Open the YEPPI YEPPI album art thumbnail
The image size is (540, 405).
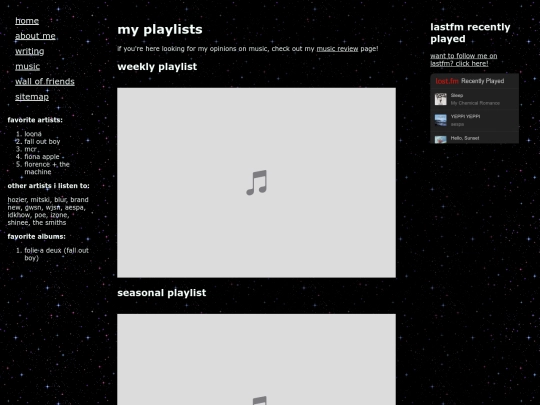[440, 120]
